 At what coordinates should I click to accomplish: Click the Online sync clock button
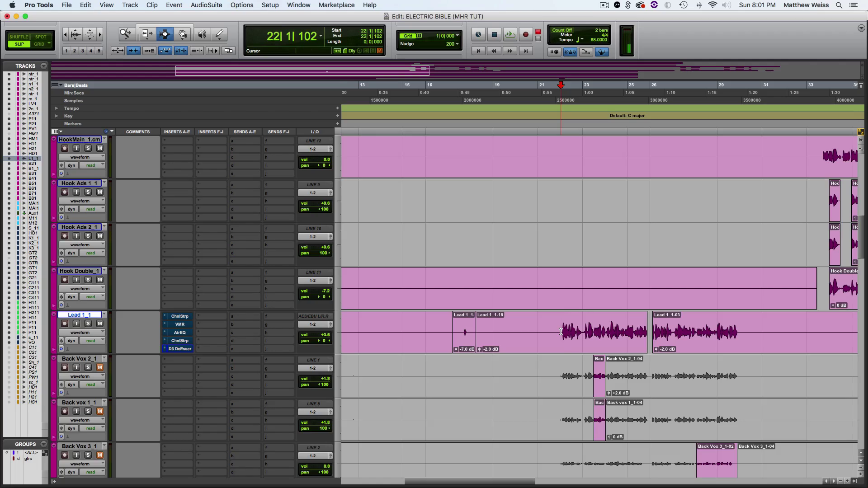coord(478,35)
